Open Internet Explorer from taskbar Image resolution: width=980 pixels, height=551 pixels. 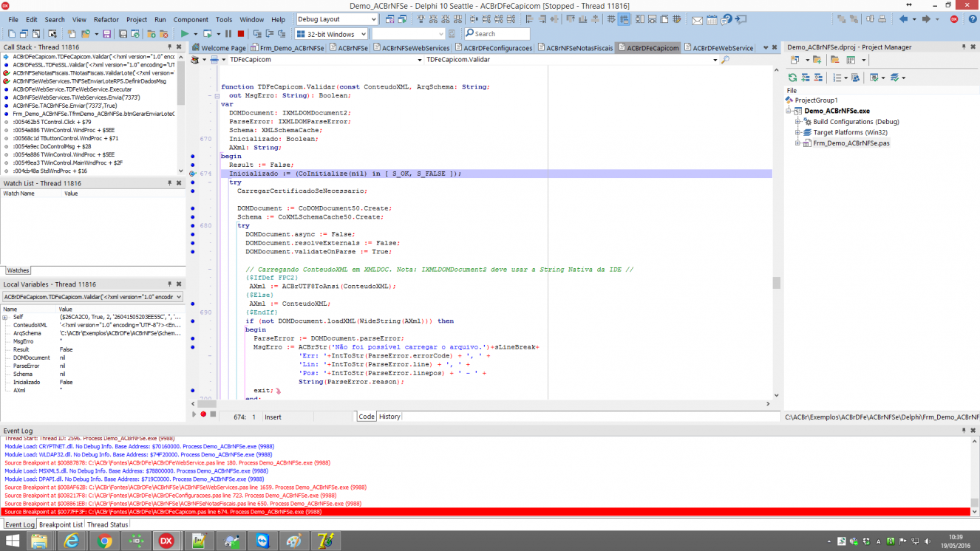point(71,541)
